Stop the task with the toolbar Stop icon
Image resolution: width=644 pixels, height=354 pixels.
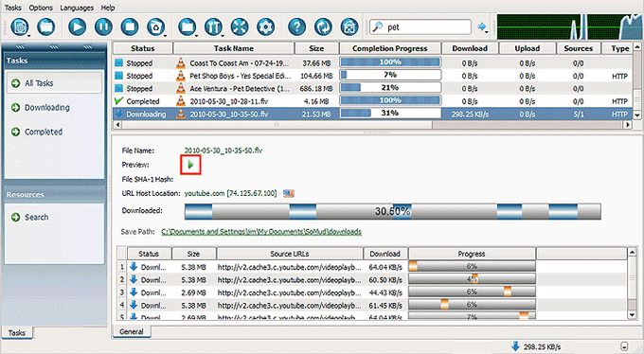click(x=130, y=27)
